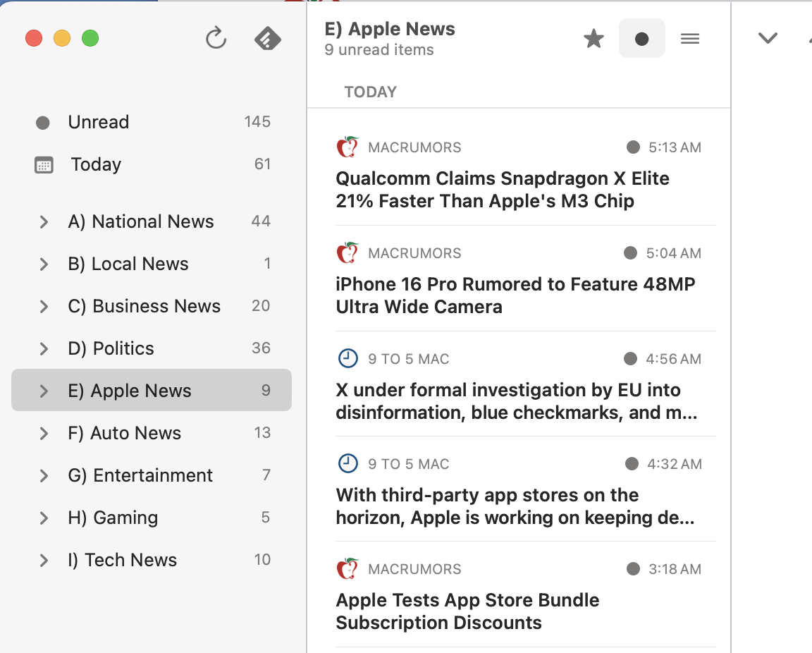This screenshot has width=812, height=653.
Task: Click 9to5Mac clock icon on X investigation article
Action: pos(347,358)
